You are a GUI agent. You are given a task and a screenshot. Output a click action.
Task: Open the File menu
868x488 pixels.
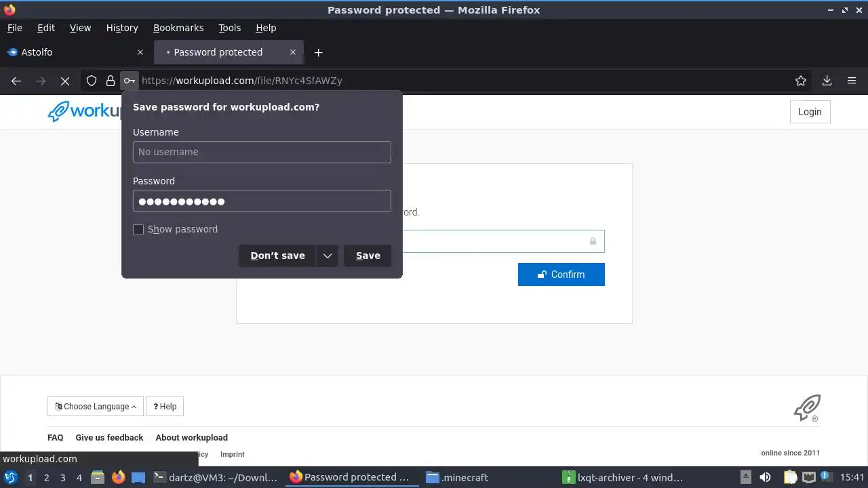pyautogui.click(x=15, y=28)
